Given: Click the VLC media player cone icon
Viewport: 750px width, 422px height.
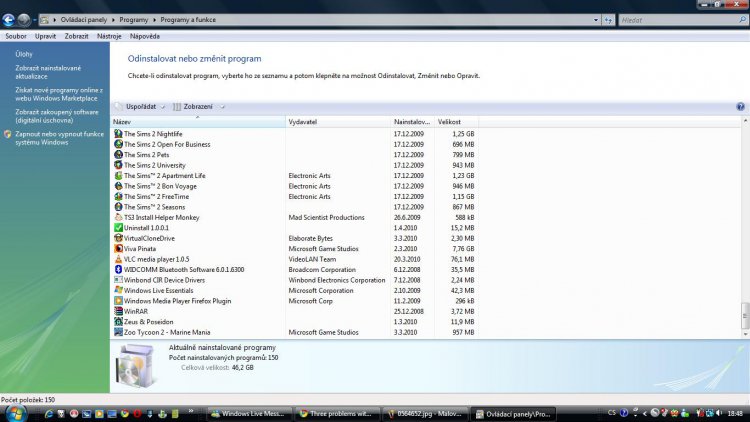Looking at the screenshot, I should click(x=118, y=259).
